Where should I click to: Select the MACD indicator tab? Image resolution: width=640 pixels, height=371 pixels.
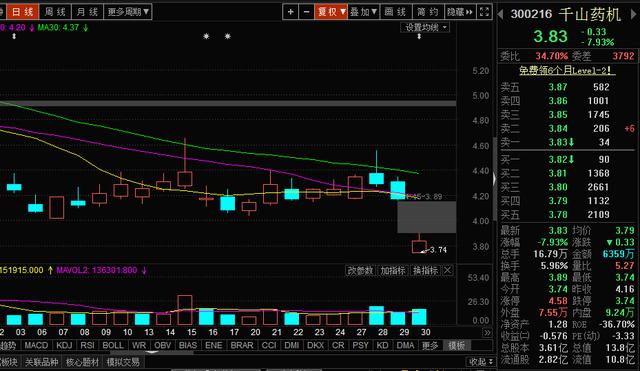[x=36, y=345]
